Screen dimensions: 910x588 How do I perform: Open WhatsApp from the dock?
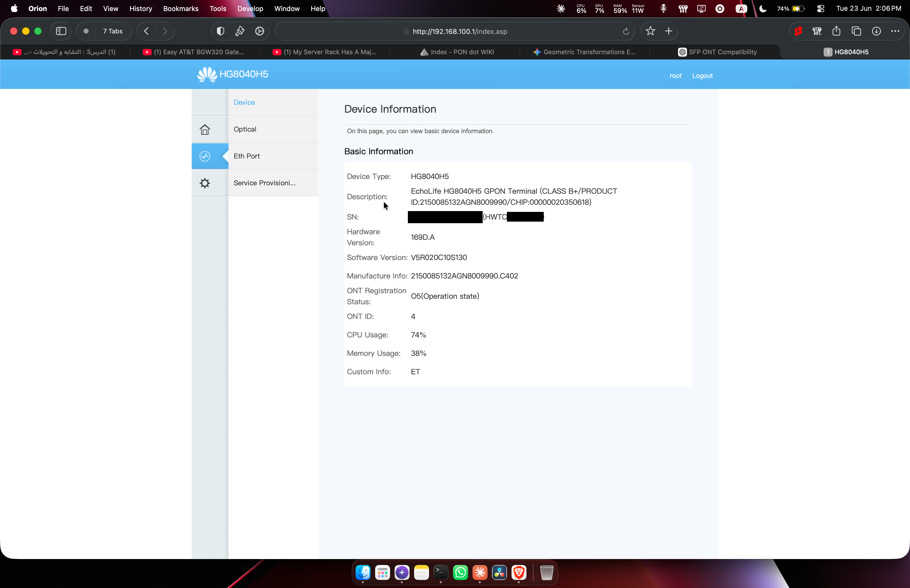pos(461,572)
